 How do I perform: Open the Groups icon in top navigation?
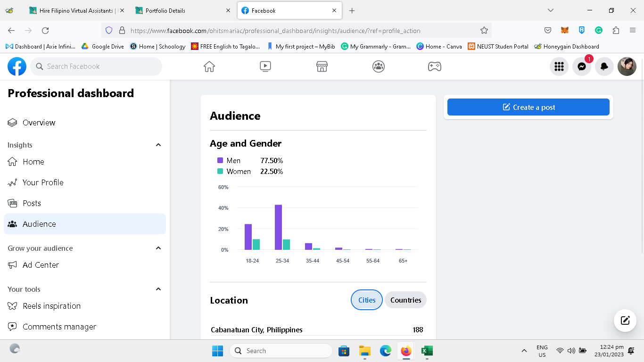378,66
